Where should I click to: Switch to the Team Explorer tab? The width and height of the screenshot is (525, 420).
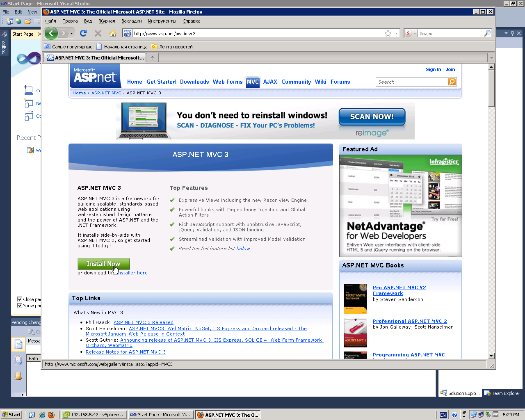502,393
